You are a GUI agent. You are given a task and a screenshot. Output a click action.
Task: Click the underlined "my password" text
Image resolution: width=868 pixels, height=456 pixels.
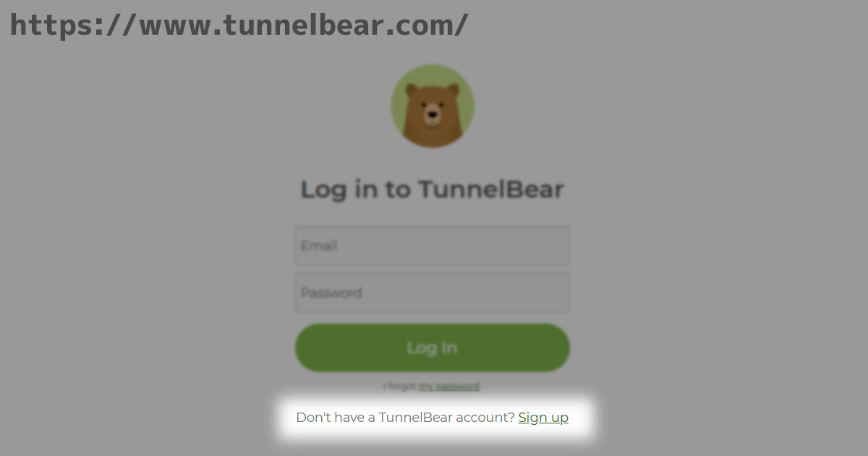(448, 387)
